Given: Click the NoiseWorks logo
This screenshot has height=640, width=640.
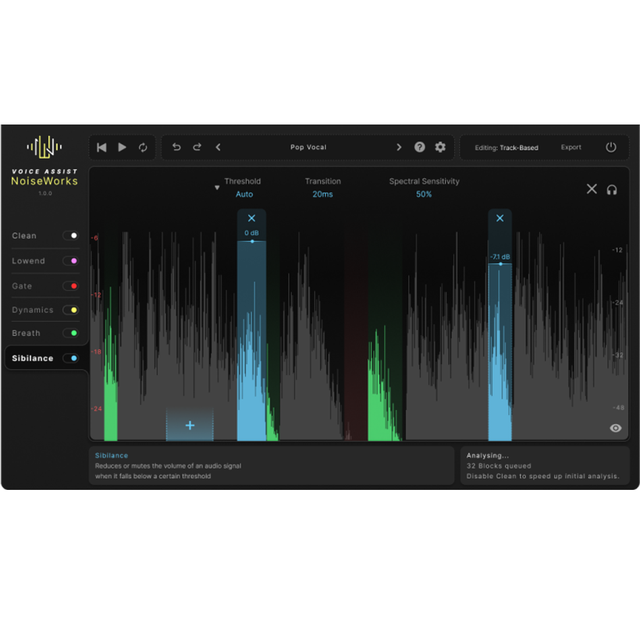Looking at the screenshot, I should 44,147.
